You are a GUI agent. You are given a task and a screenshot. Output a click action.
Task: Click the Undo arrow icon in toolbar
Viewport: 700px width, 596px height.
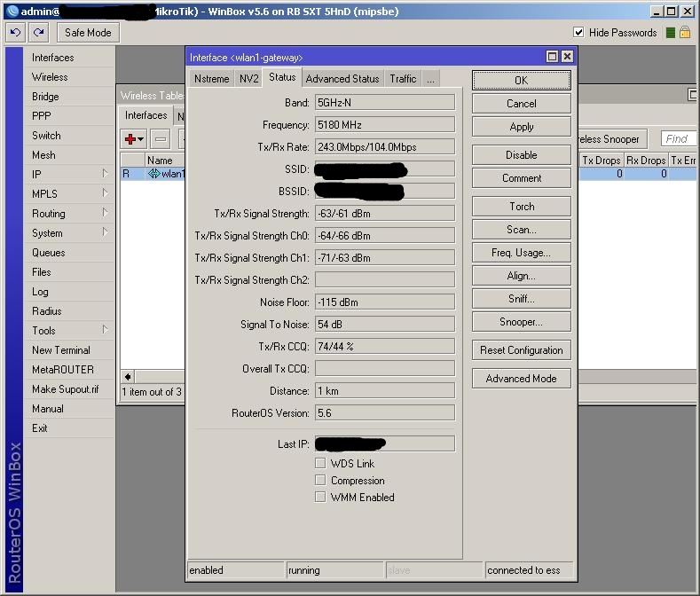(x=15, y=33)
